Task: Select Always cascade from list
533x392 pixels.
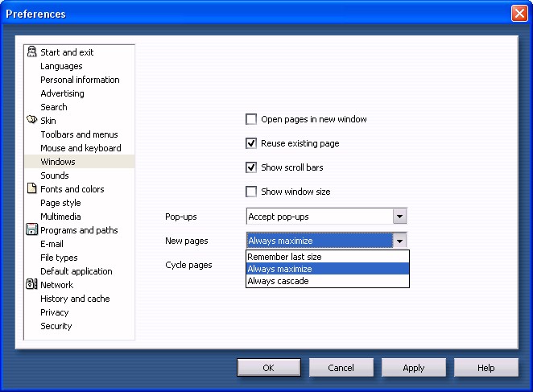Action: tap(278, 281)
